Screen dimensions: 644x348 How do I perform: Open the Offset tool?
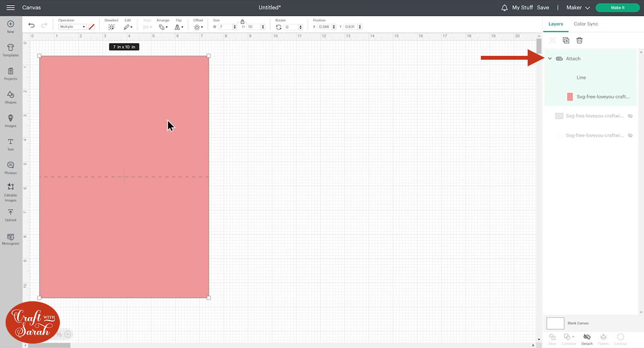point(198,24)
